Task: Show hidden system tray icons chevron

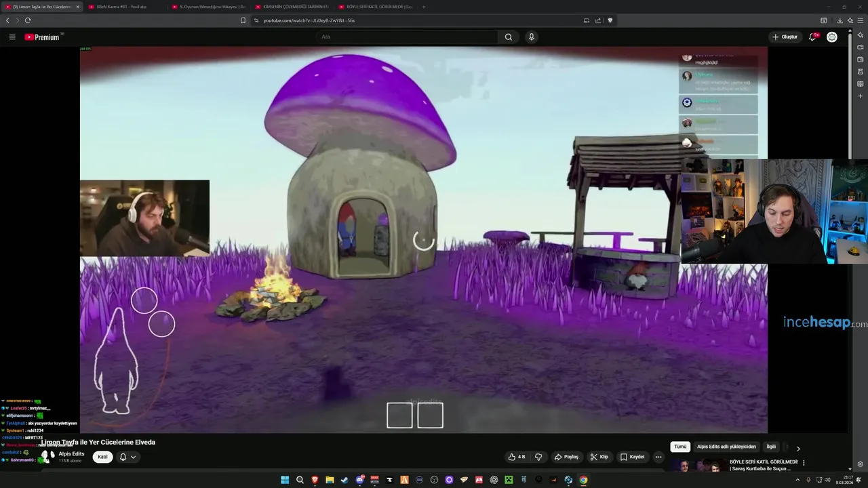Action: click(798, 480)
